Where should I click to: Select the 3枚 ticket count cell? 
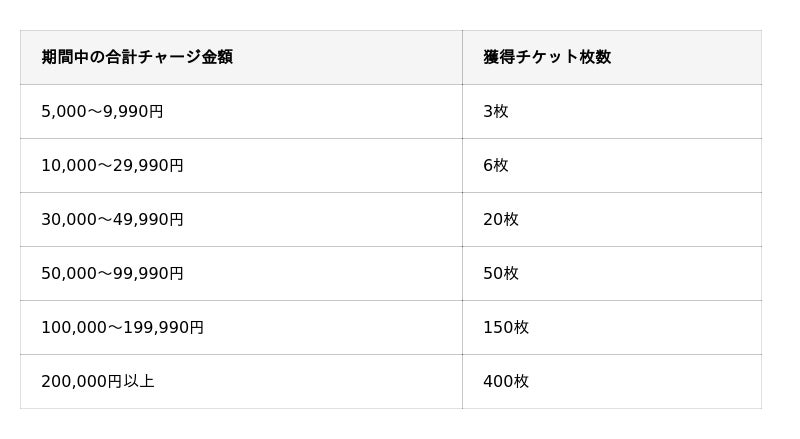496,111
